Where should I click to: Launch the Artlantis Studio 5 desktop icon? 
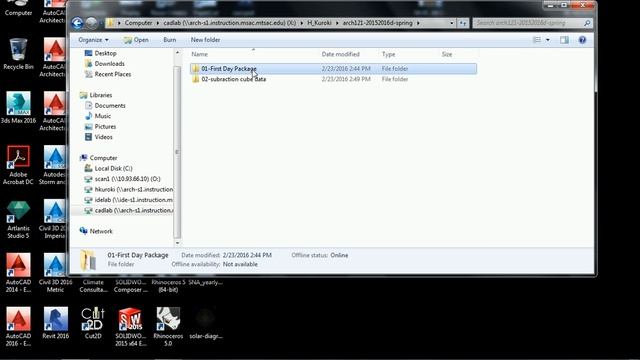pos(18,219)
